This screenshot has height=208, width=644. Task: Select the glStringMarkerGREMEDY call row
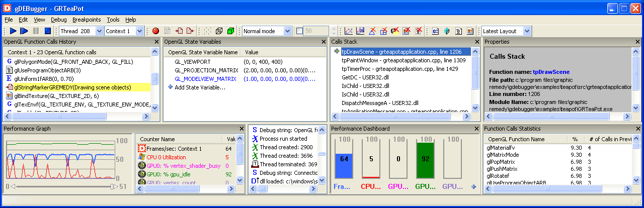[77, 87]
